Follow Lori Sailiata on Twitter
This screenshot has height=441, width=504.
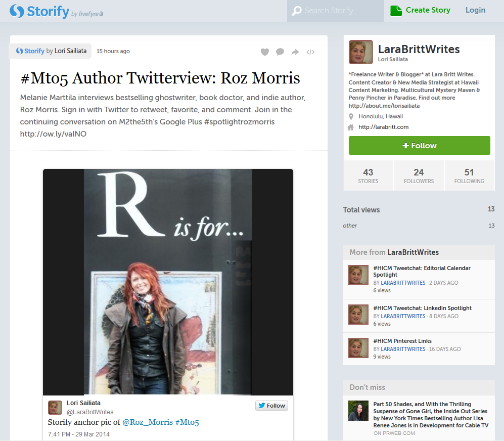coord(271,406)
